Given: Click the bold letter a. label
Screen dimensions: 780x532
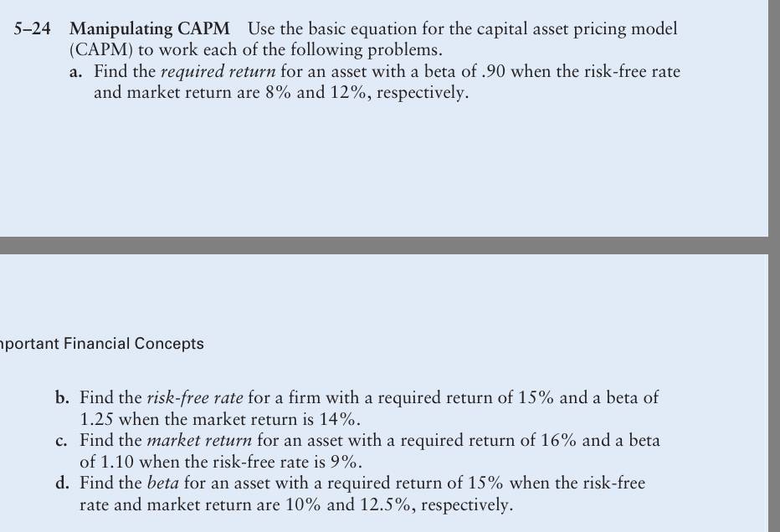Looking at the screenshot, I should tap(75, 72).
